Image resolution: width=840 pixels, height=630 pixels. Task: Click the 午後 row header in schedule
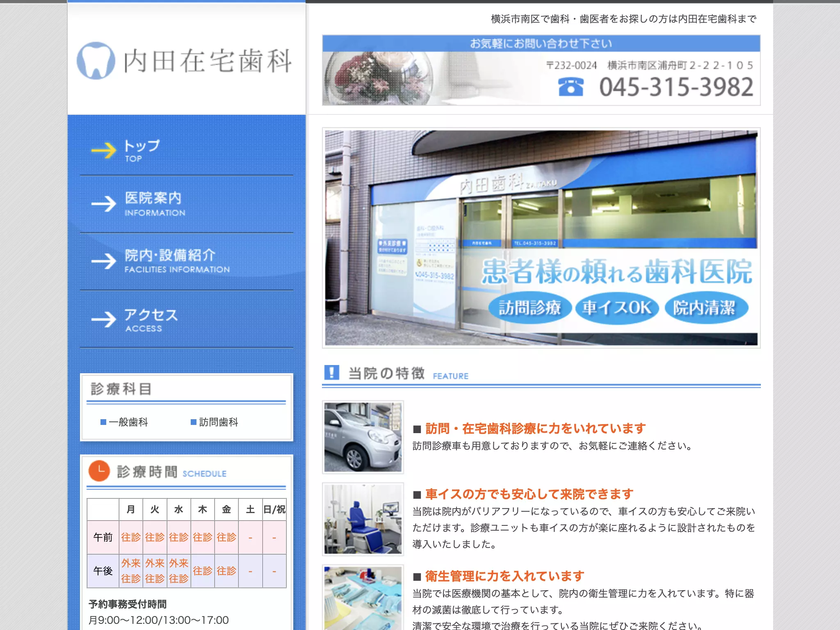[103, 571]
